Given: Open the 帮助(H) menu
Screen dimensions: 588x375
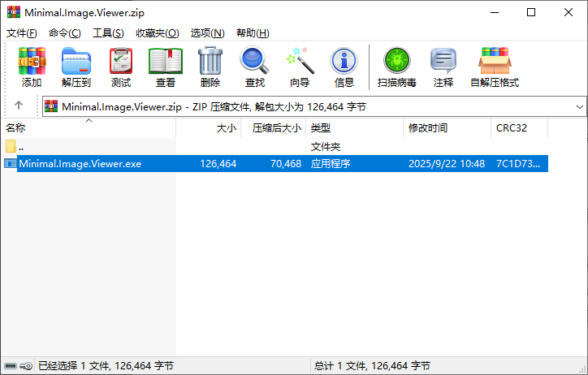Looking at the screenshot, I should point(253,33).
